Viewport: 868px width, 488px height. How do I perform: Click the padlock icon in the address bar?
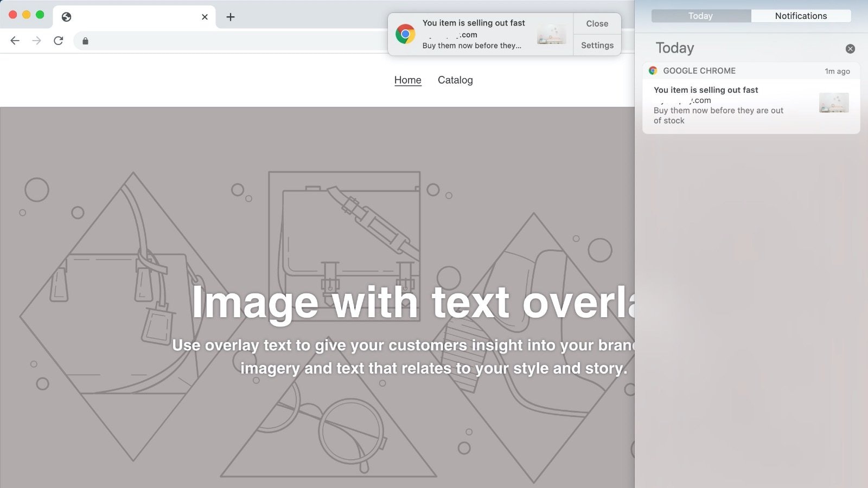(85, 41)
